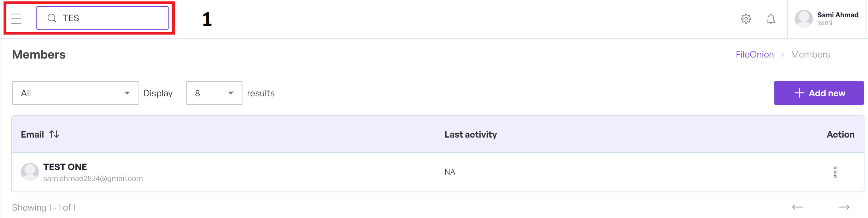Go to the previous page arrow
Image resolution: width=868 pixels, height=218 pixels.
coord(797,207)
